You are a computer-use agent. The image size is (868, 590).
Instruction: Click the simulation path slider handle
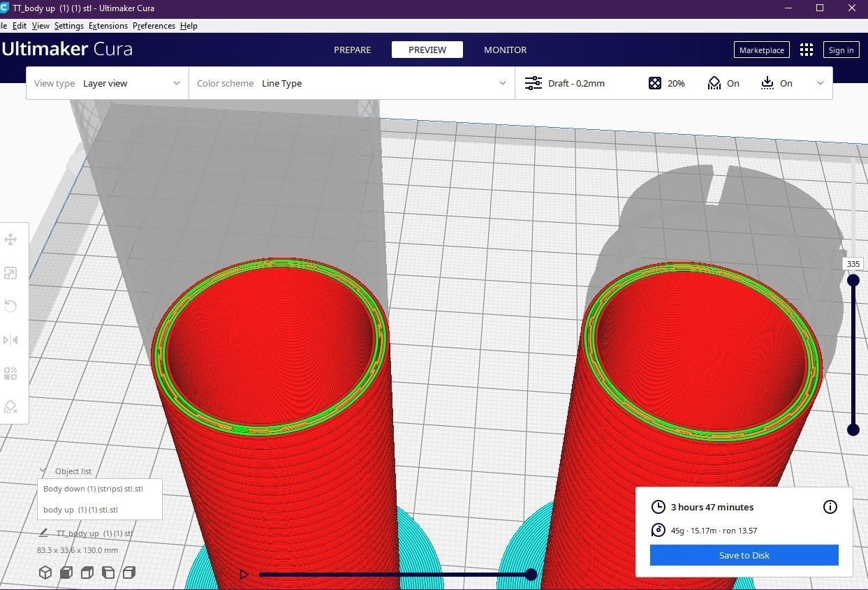pos(531,575)
